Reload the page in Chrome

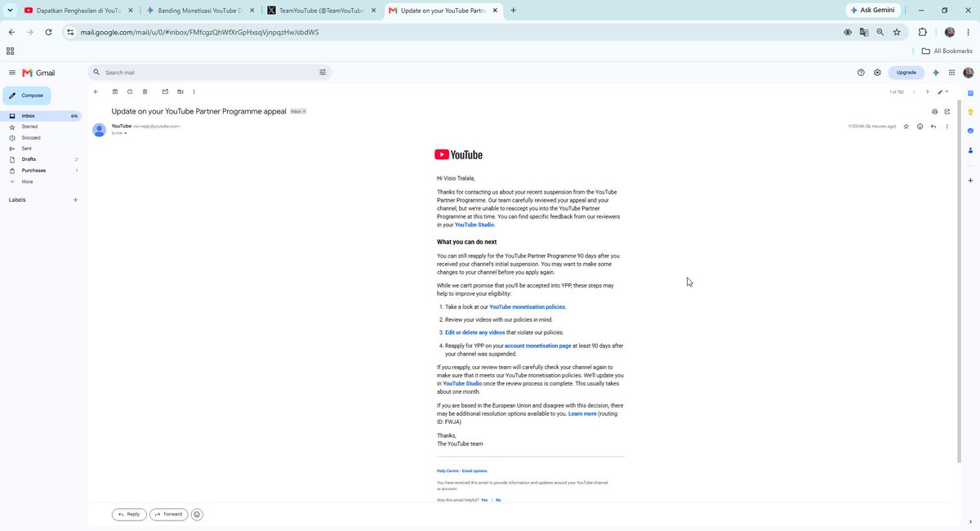(x=48, y=32)
